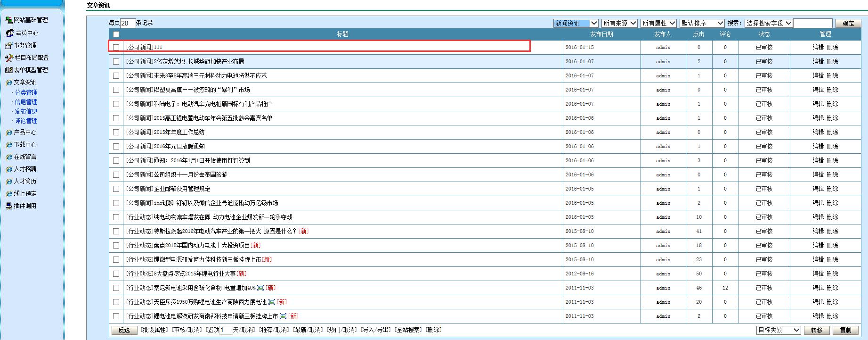Screen dimensions: 868x340
Task: Toggle the select-all checkbox in table header
Action: [x=116, y=34]
